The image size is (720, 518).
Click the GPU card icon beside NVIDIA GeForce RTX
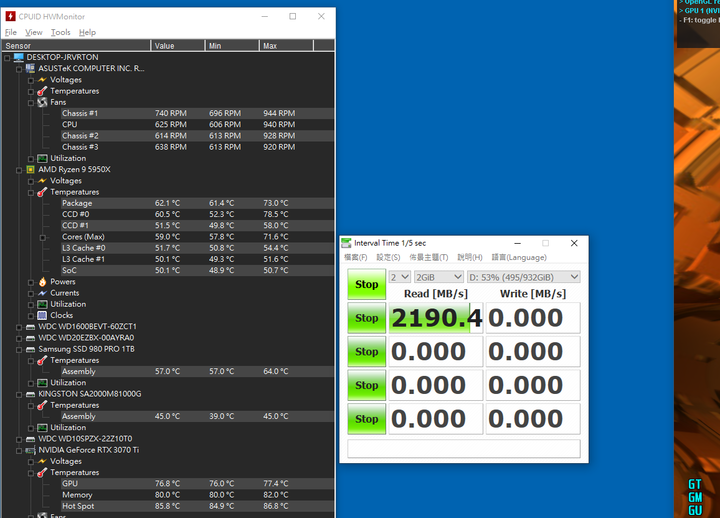pos(30,450)
